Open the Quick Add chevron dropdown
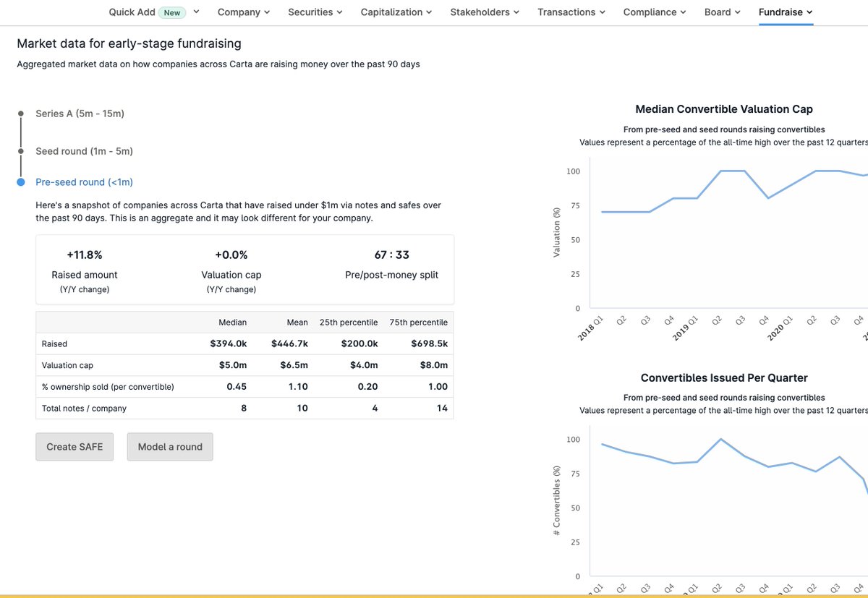Screen dimensions: 868x598 196,12
